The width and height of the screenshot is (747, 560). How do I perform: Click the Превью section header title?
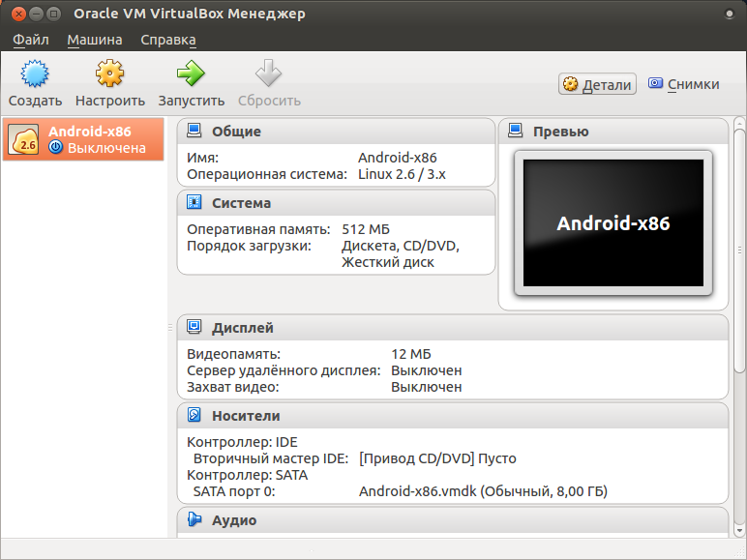pyautogui.click(x=560, y=132)
